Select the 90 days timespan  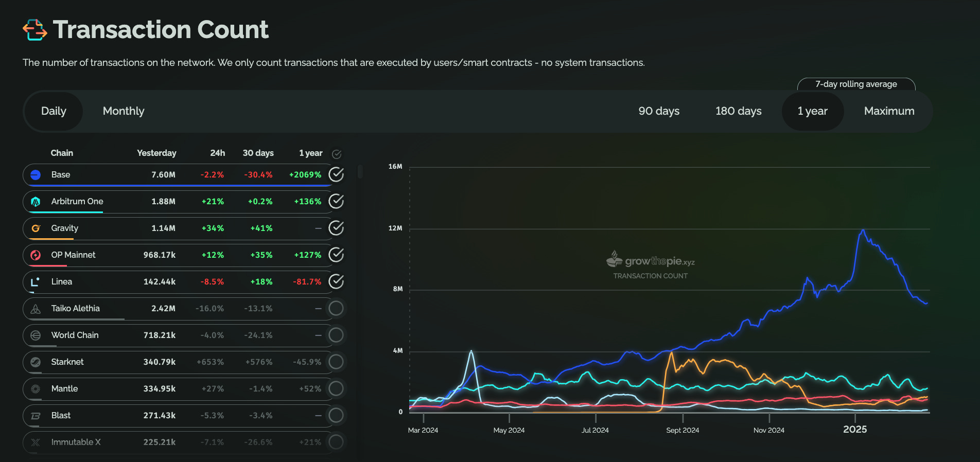(x=659, y=111)
